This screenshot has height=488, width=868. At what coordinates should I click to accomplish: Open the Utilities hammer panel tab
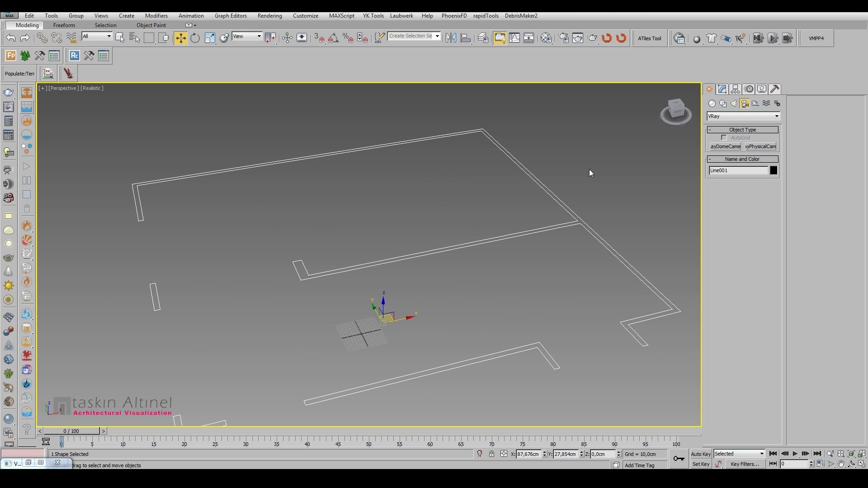(x=775, y=89)
